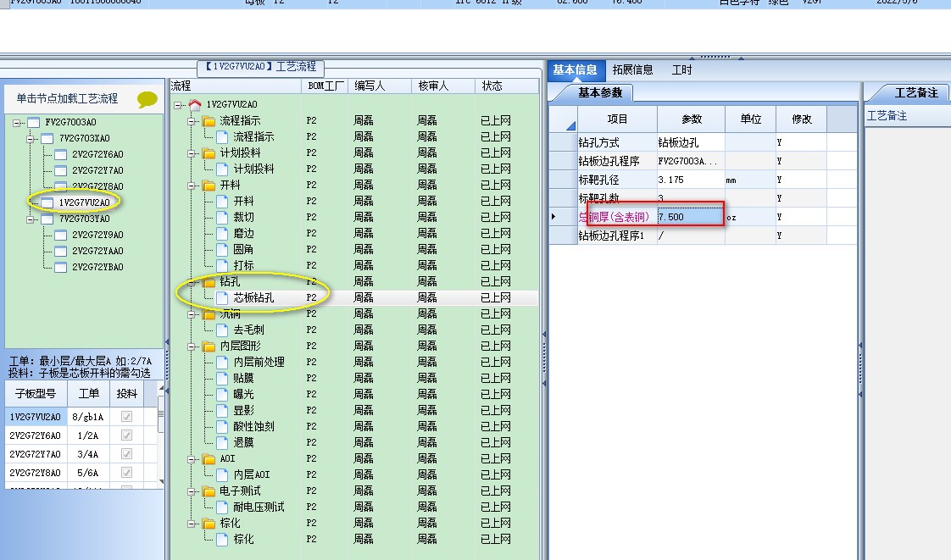The height and width of the screenshot is (560, 951).
Task: Click the 开料 folder icon
Action: tap(209, 185)
